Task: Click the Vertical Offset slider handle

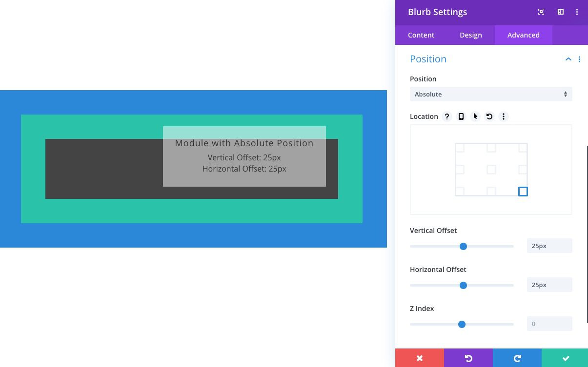Action: (x=463, y=246)
